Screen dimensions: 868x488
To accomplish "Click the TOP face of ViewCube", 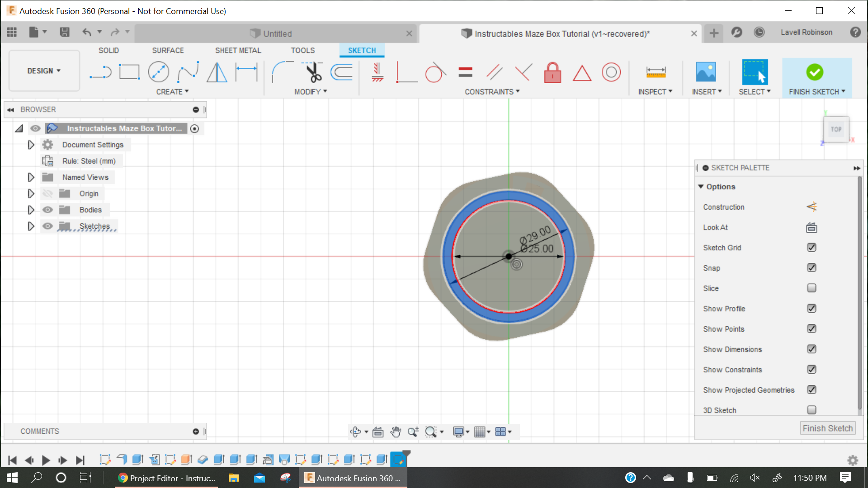I will coord(836,129).
